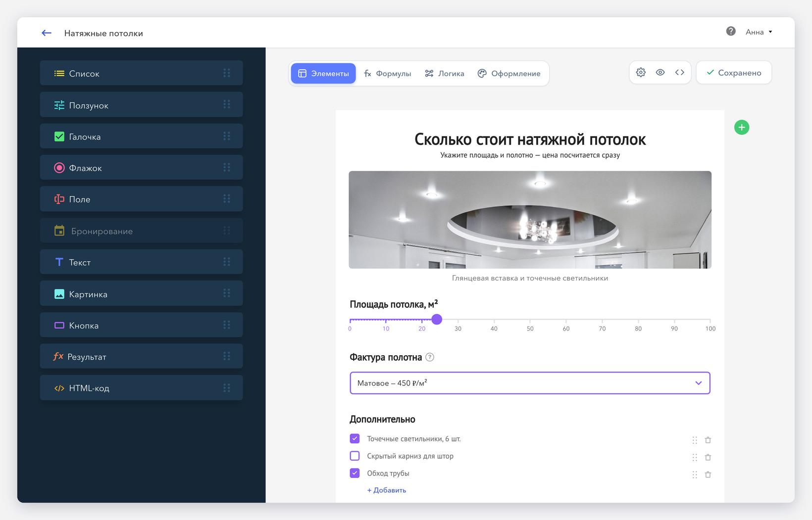Switch to the Оформление tab
The height and width of the screenshot is (520, 812).
pyautogui.click(x=509, y=73)
